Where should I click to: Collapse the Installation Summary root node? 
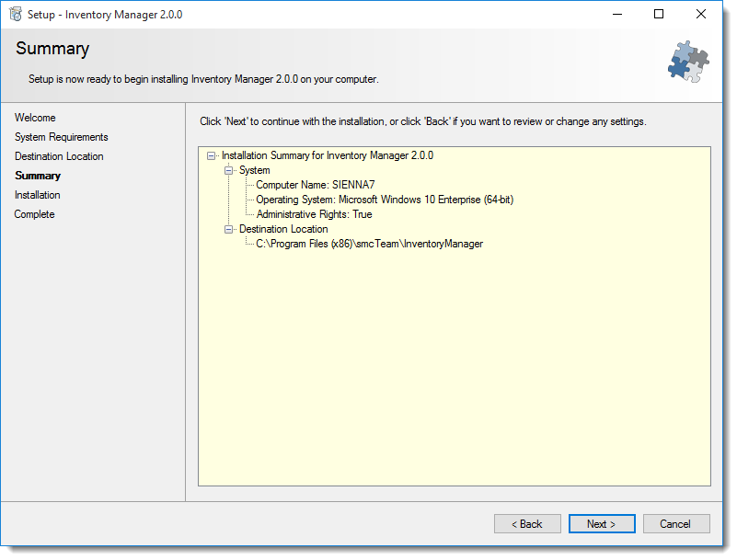tap(212, 156)
